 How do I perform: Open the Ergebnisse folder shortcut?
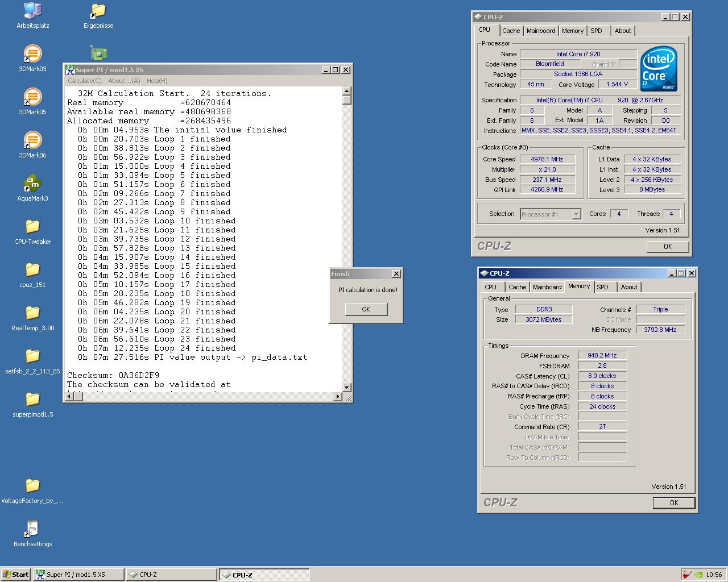(x=98, y=15)
